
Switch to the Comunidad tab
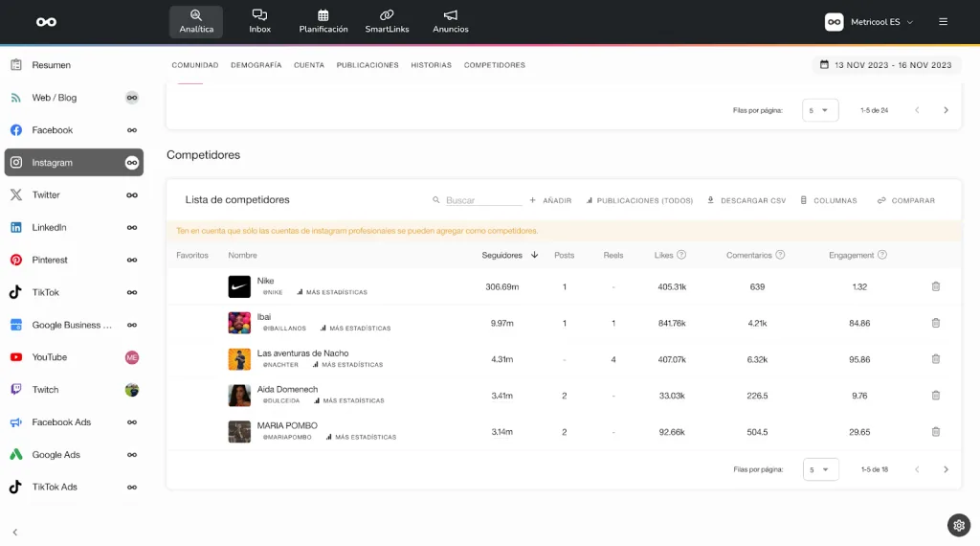[x=195, y=65]
